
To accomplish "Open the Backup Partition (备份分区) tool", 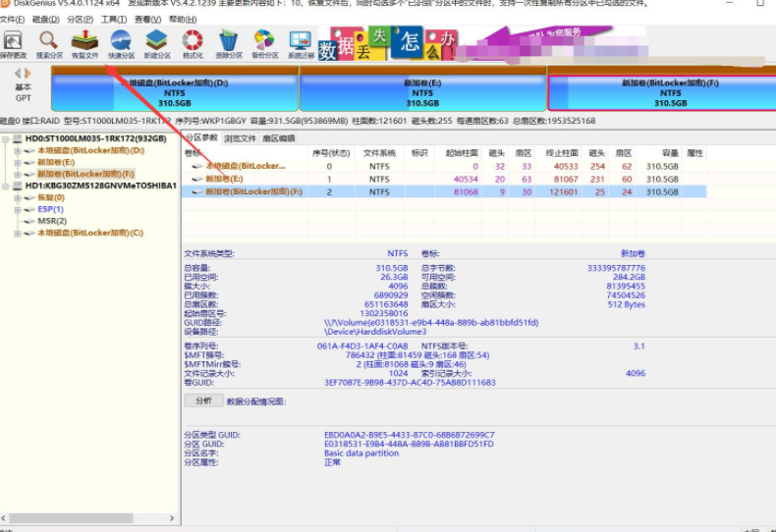I will 264,43.
